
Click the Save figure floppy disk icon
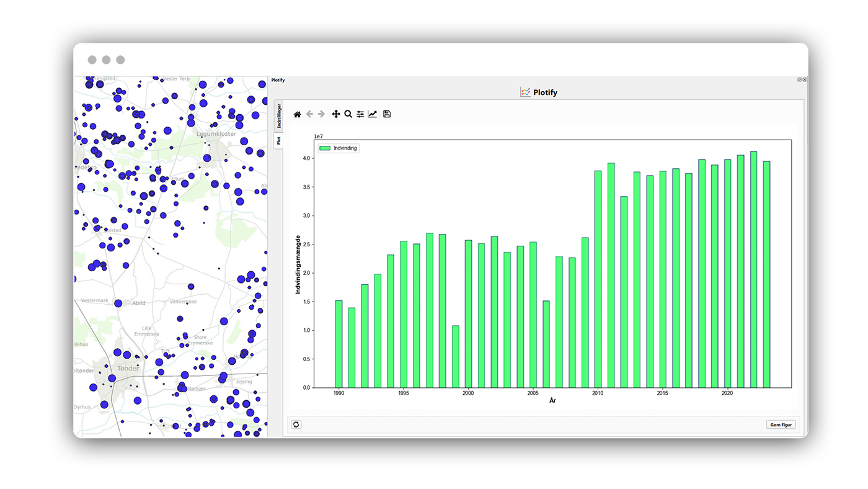pyautogui.click(x=387, y=114)
